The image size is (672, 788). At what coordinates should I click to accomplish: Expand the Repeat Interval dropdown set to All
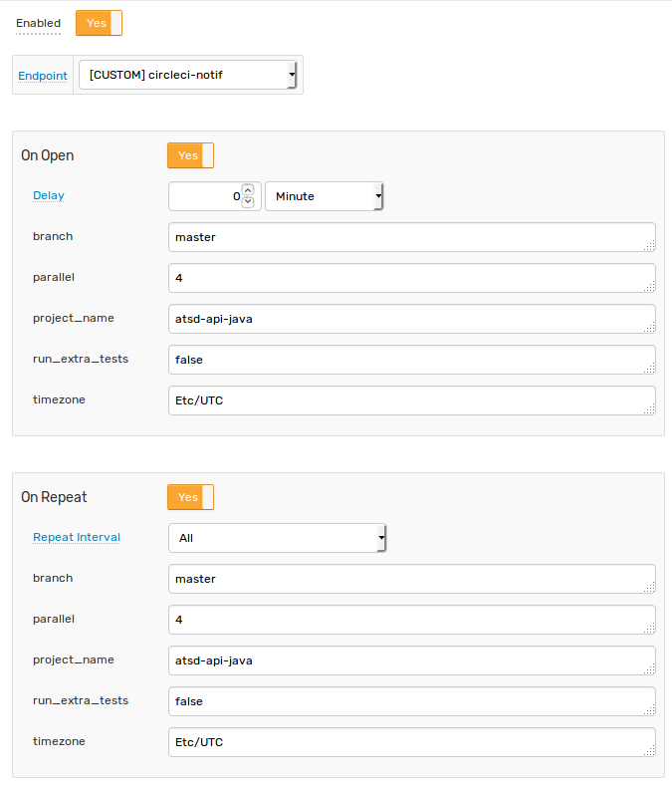pyautogui.click(x=277, y=538)
